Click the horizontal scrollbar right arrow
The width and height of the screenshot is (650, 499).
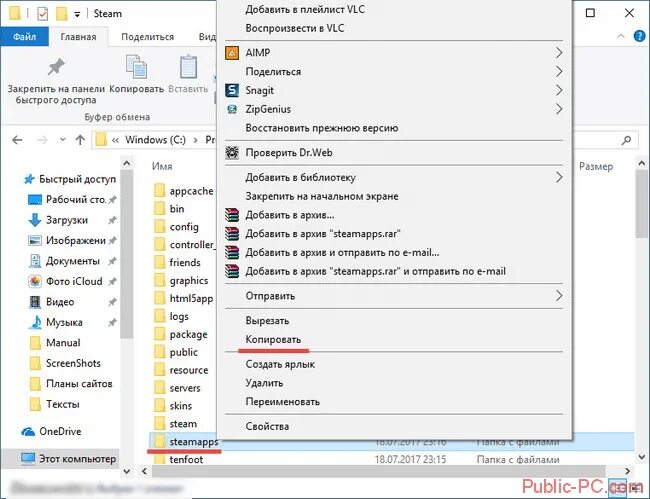coord(627,471)
